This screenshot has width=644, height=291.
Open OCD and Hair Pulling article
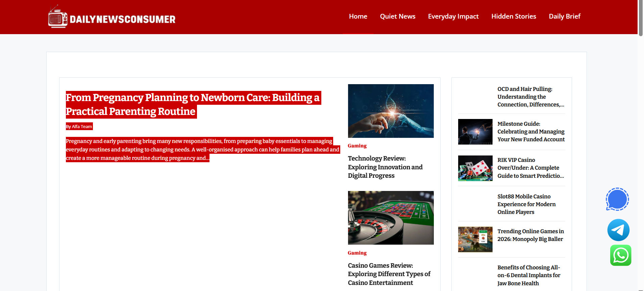pos(531,97)
